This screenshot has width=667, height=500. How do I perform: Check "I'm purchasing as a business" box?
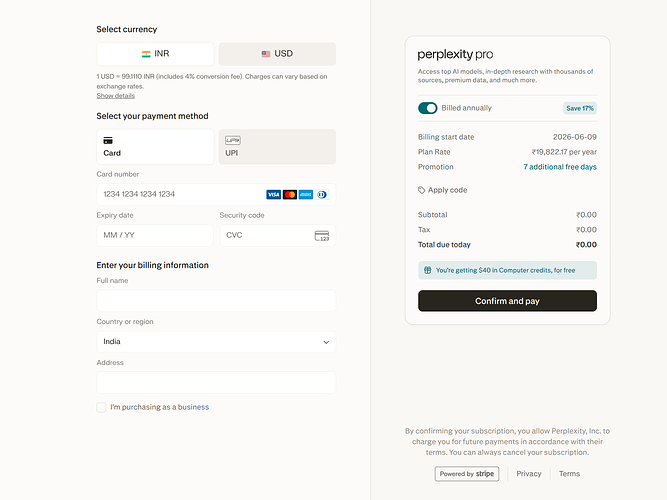(x=101, y=407)
